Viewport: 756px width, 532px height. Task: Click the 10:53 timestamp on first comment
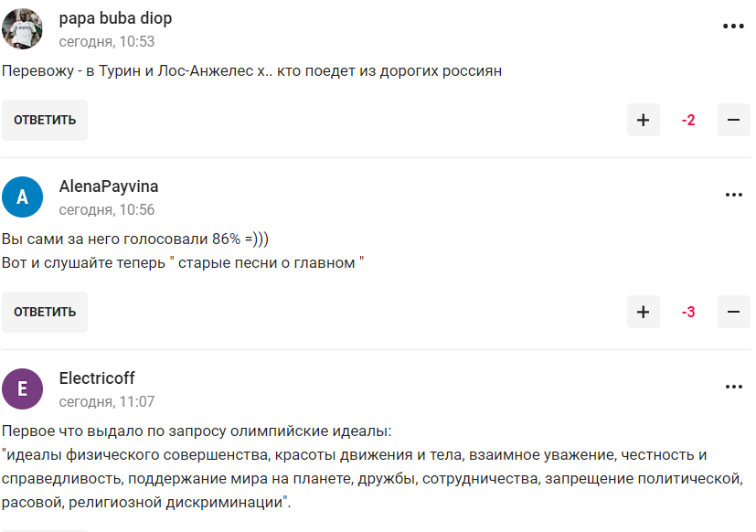click(107, 42)
